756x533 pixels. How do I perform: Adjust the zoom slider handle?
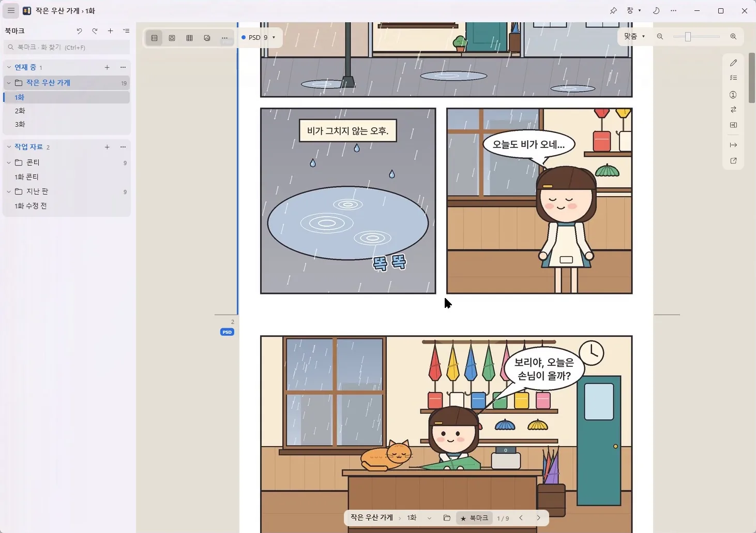688,36
